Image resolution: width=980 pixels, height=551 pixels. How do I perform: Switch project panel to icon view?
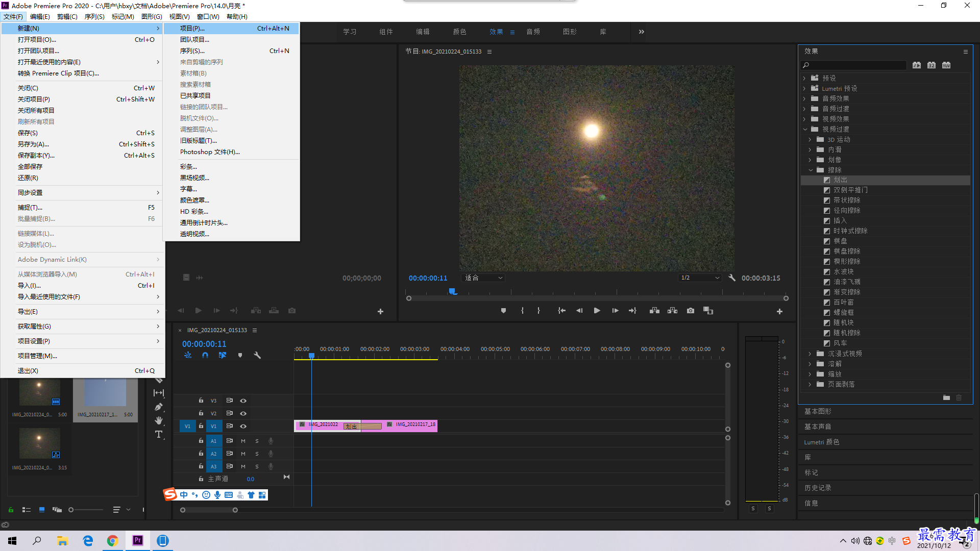coord(42,510)
